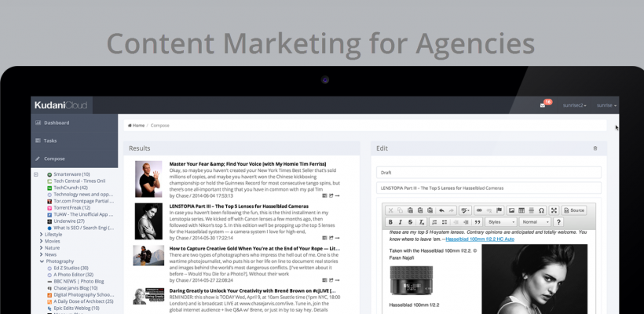Insert a numbered list
Image resolution: width=644 pixels, height=314 pixels.
pos(434,222)
